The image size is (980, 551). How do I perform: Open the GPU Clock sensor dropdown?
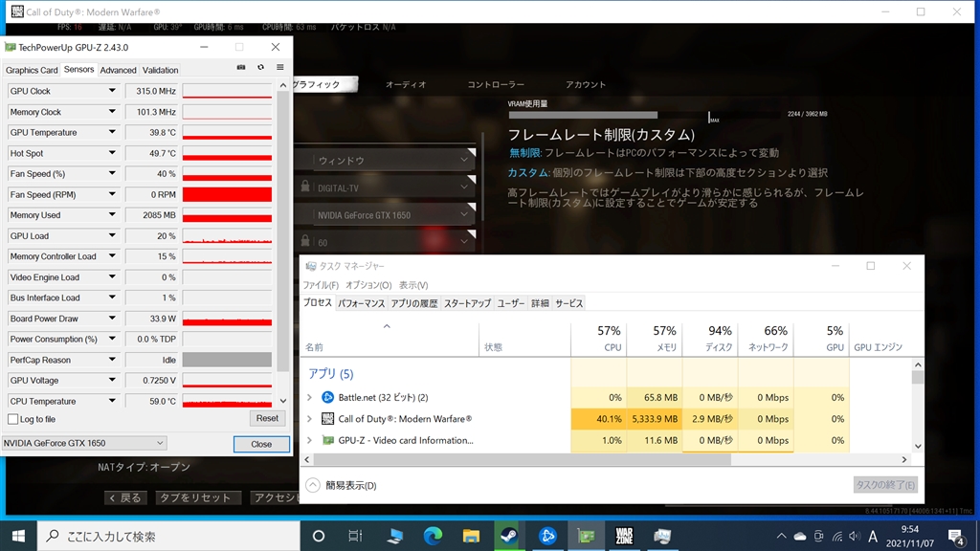112,91
